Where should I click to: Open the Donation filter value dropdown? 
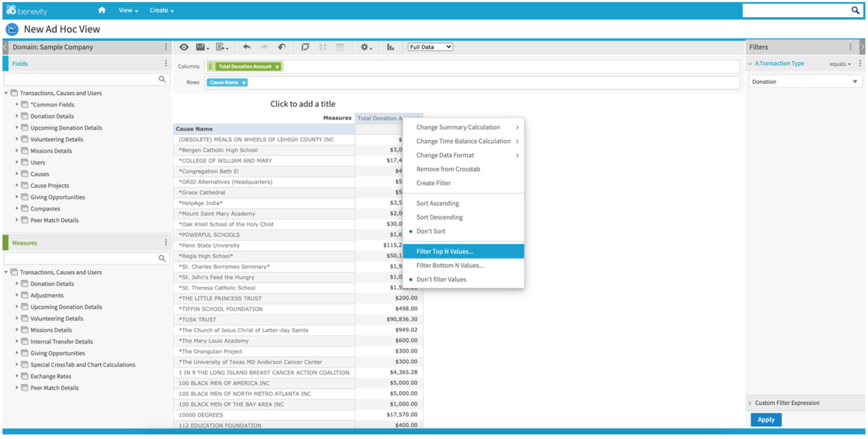click(805, 81)
